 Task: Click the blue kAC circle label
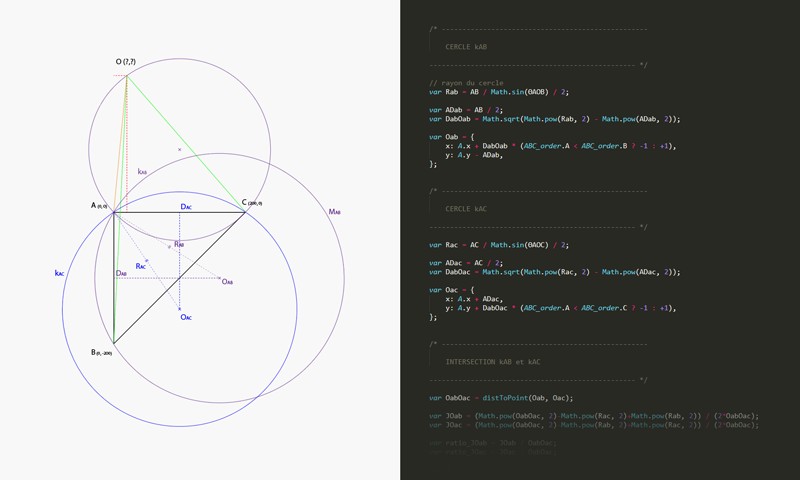pos(60,272)
